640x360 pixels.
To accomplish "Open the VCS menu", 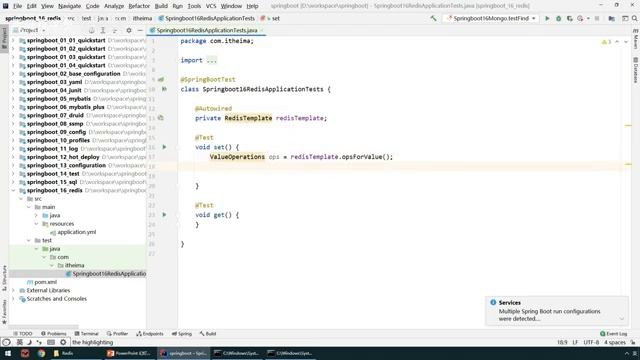I will coord(211,6).
